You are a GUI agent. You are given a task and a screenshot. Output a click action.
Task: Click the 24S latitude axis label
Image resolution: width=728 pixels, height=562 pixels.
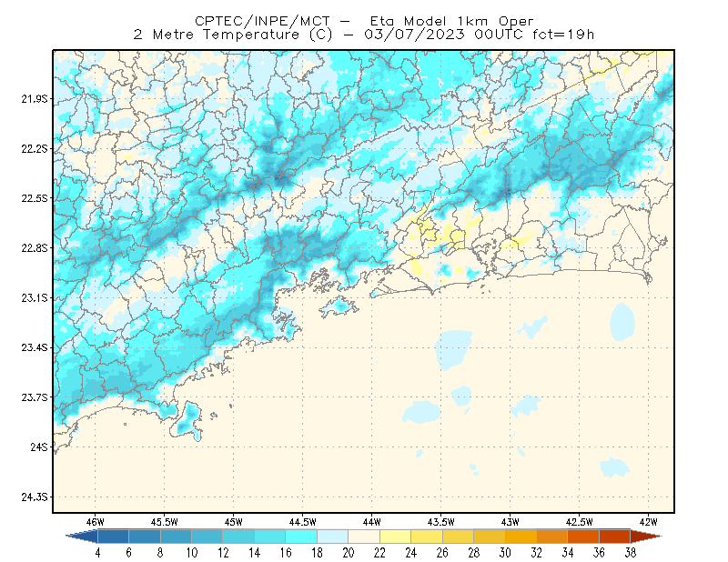39,447
